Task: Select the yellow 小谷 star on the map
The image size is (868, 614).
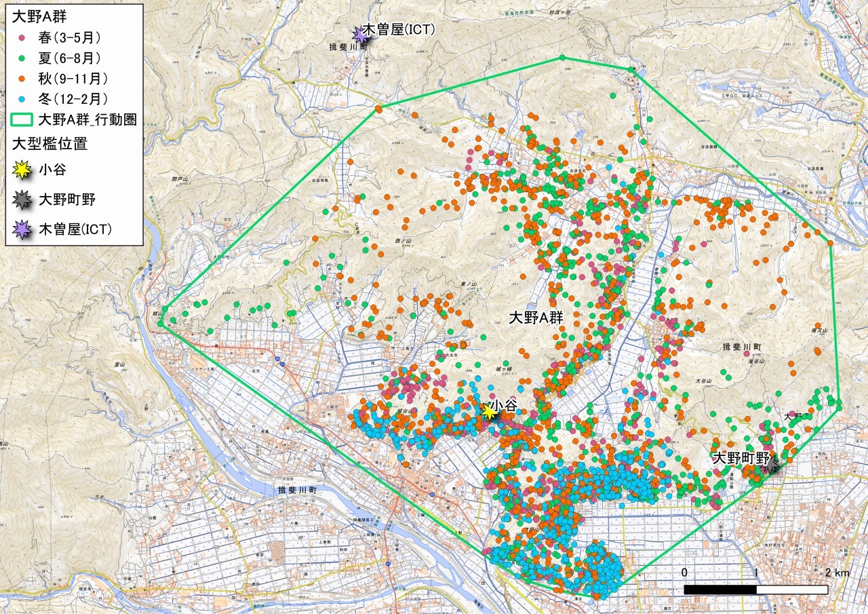Action: coord(488,410)
